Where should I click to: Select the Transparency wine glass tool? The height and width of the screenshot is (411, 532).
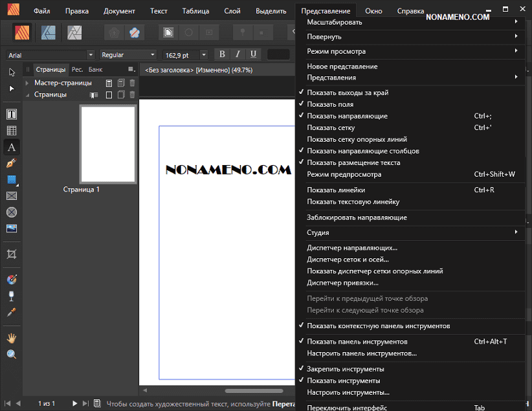[12, 296]
